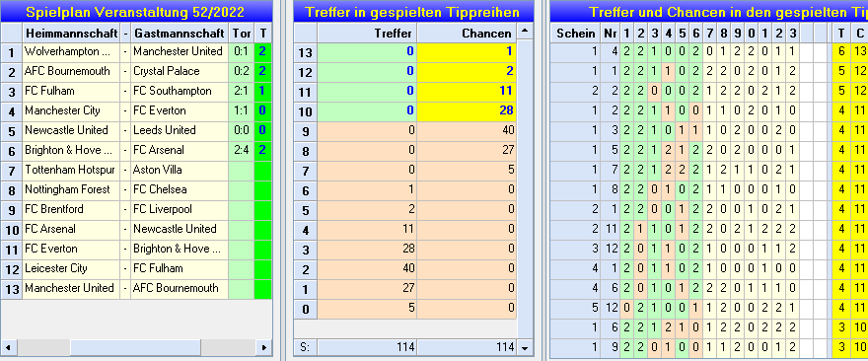Click the Chancen sum 114 cell
This screenshot has height=361, width=868.
click(x=467, y=348)
